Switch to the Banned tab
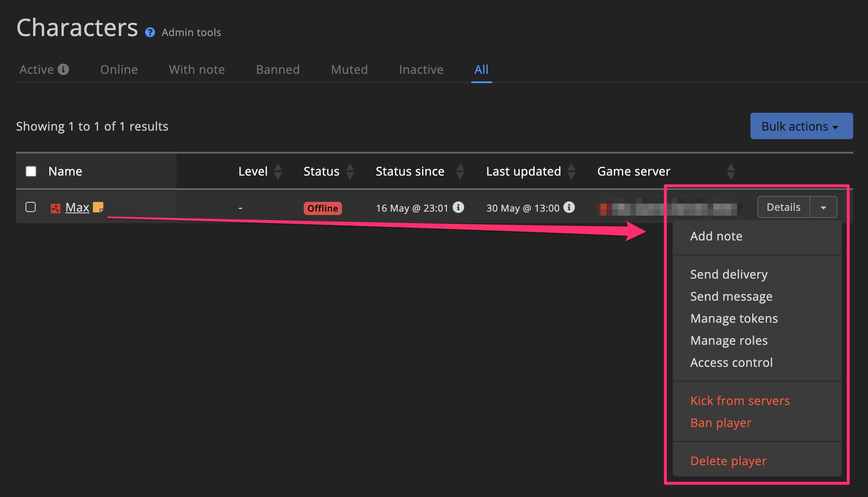 coord(277,69)
